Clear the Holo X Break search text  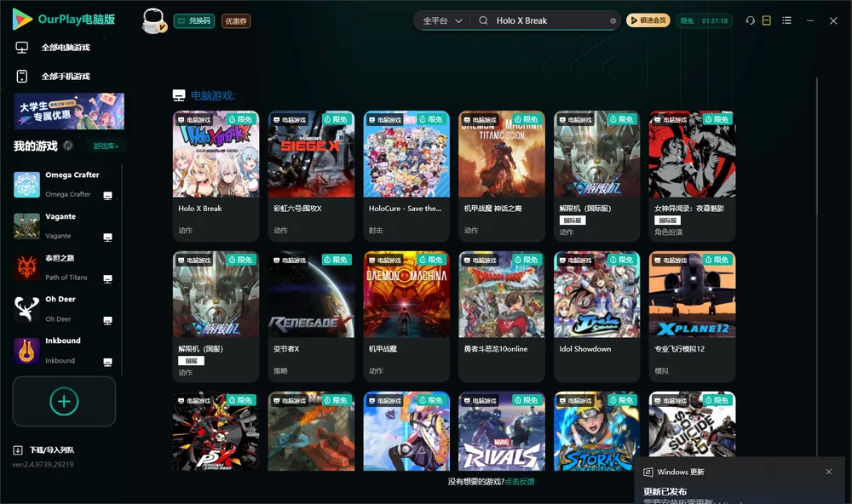pos(613,21)
